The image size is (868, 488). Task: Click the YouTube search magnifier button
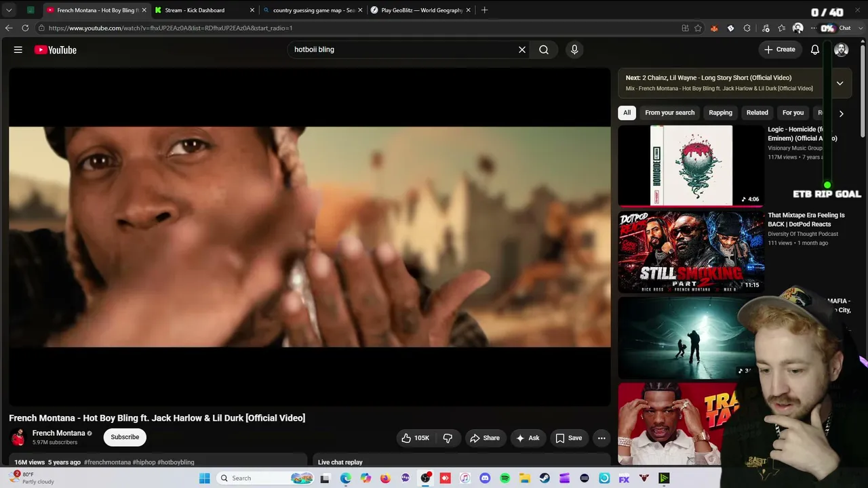coord(544,49)
